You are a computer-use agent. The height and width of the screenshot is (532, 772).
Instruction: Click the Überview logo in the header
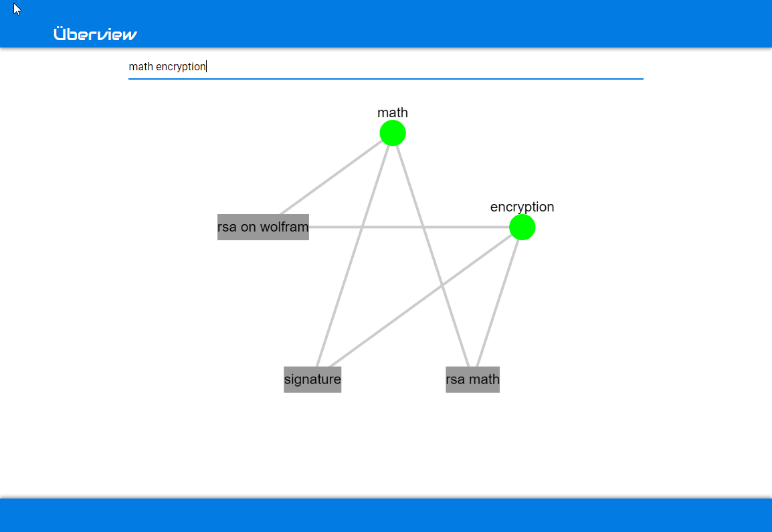[x=95, y=34]
